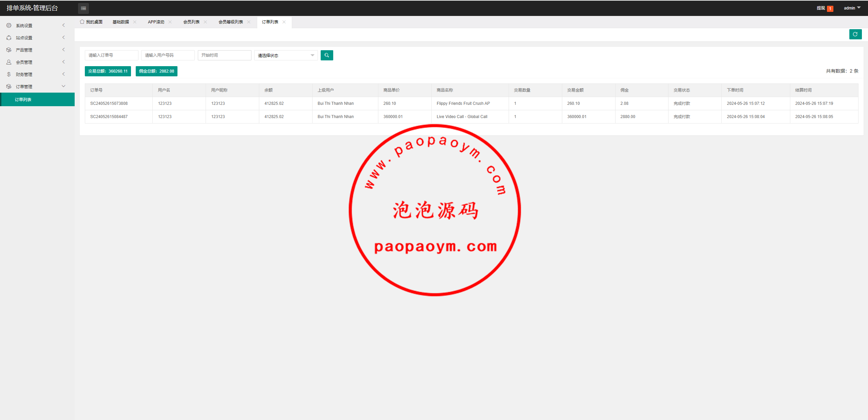Click the 财务管理 dollar icon
The width and height of the screenshot is (868, 420).
(9, 74)
